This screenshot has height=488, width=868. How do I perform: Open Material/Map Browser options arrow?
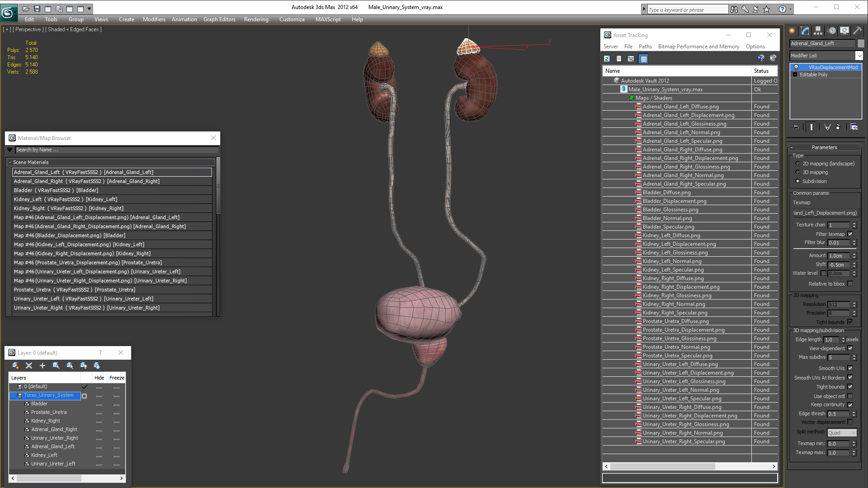click(10, 150)
